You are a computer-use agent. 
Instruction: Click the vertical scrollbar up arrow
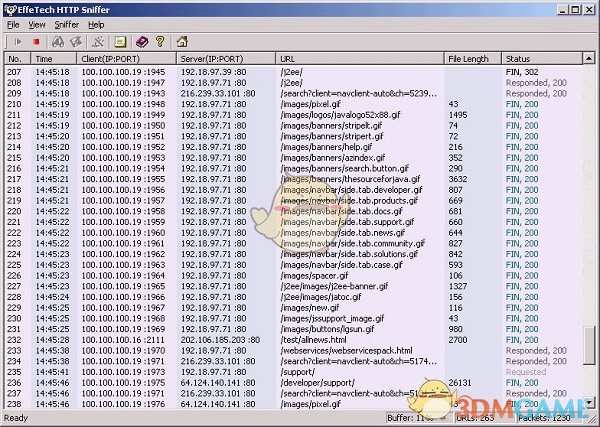(x=589, y=59)
